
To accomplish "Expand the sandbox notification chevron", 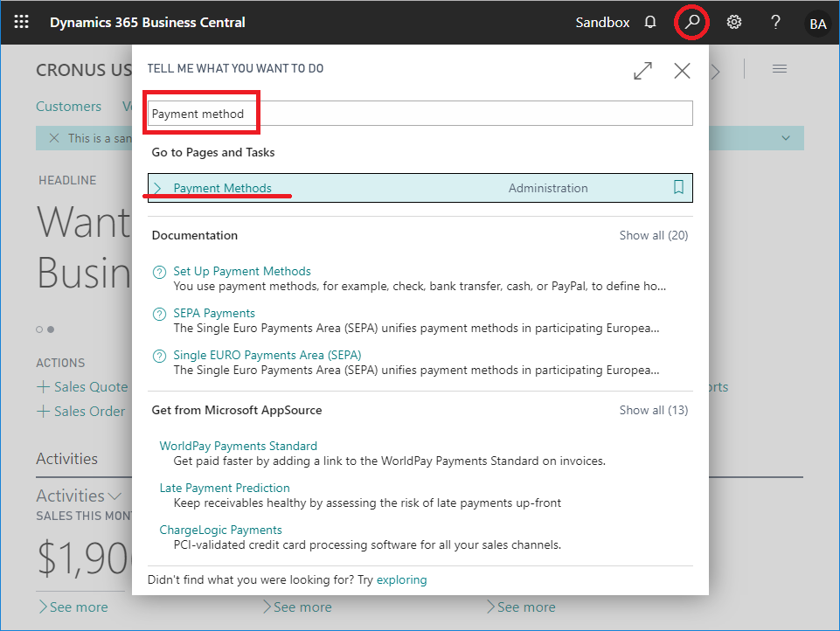I will pos(785,138).
